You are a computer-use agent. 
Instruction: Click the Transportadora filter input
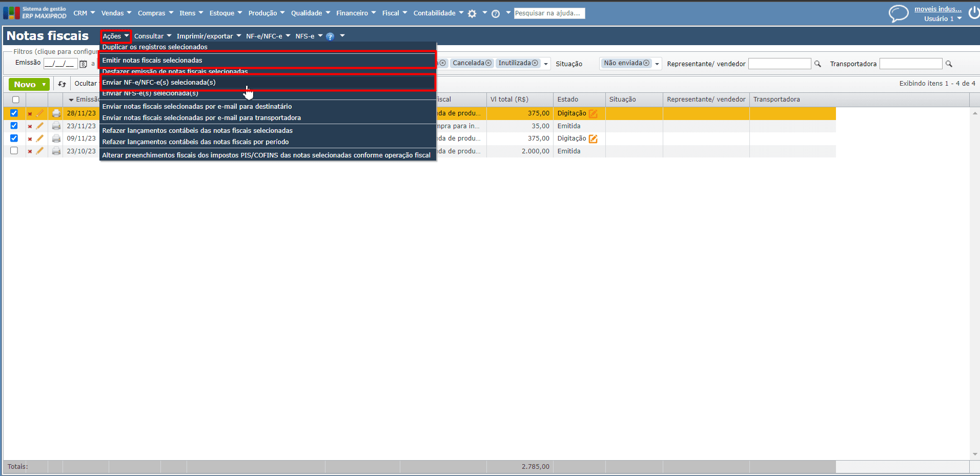[911, 64]
